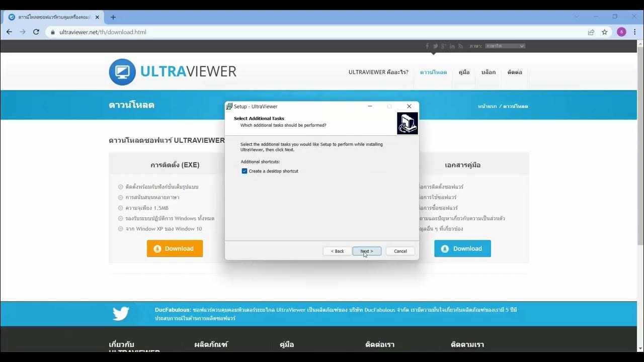644x362 pixels.
Task: Click the 'ติดต่อเรา' footer heading
Action: pos(380,344)
